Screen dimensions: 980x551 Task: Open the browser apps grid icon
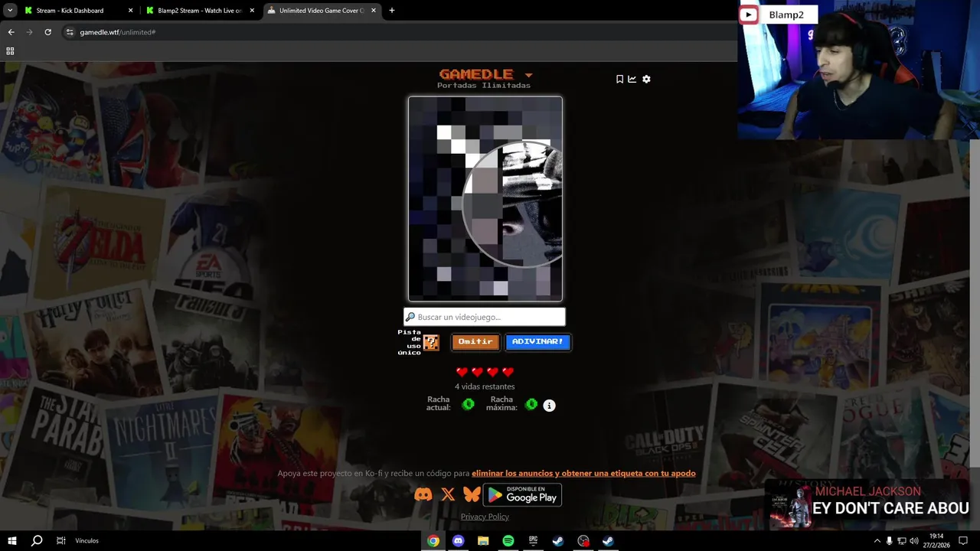[10, 51]
